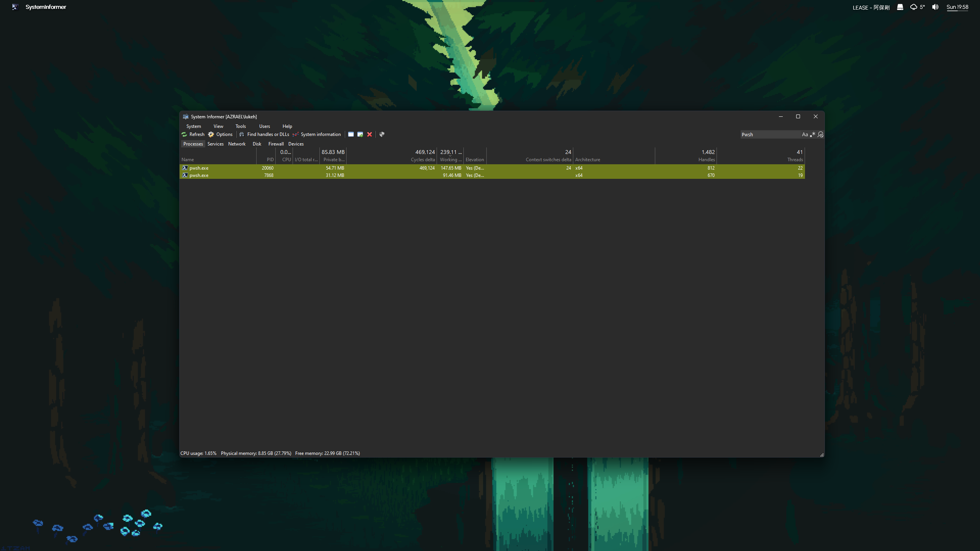Click the find window and thread icon

click(360, 134)
